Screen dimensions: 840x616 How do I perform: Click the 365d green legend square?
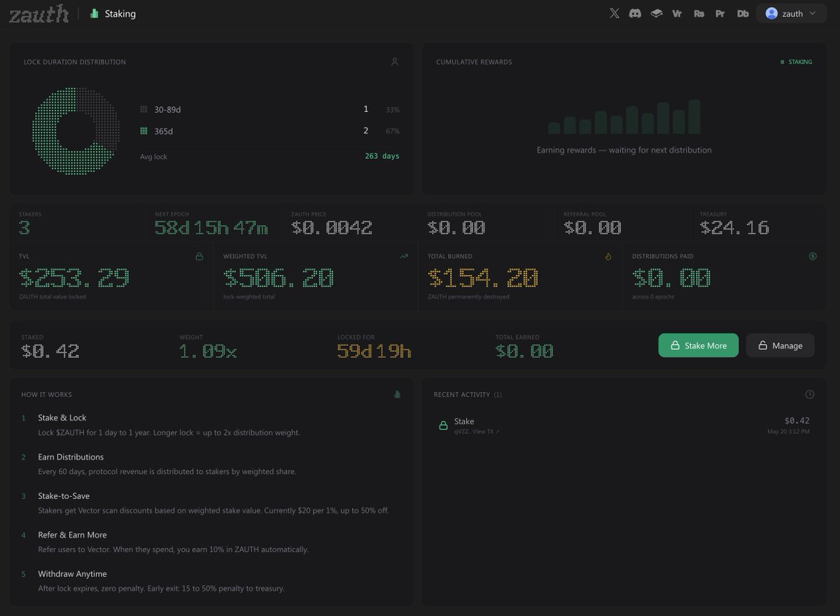coord(143,131)
